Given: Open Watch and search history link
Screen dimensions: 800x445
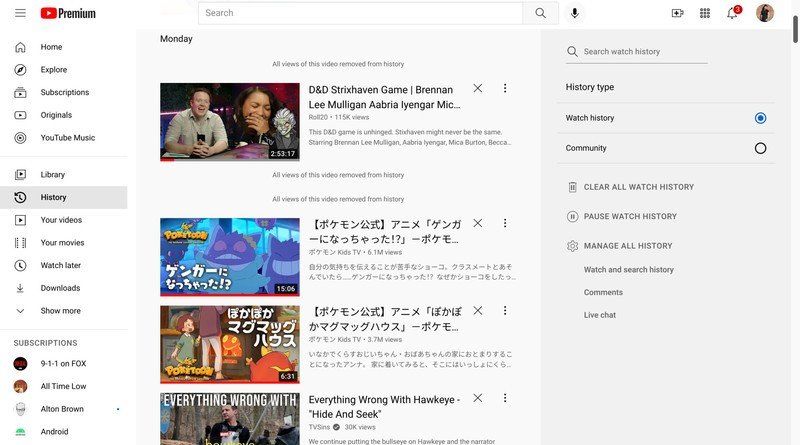Looking at the screenshot, I should click(x=629, y=269).
